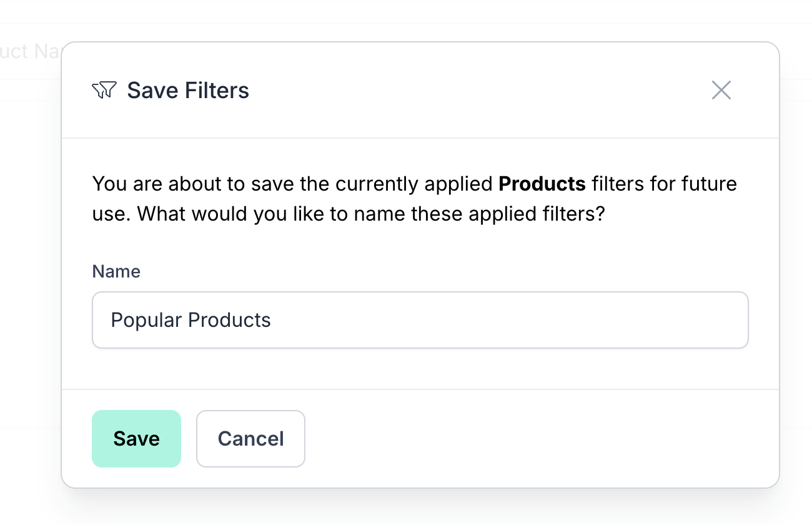Screen dimensions: 812x525
Task: Click empty footer space right of Cancel
Action: click(531, 439)
